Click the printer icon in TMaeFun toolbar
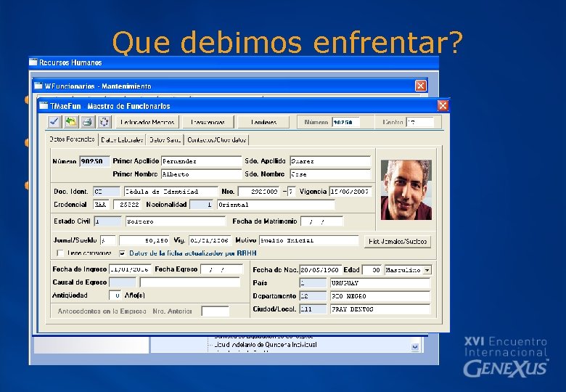Screen dimensions: 566x392 (x=87, y=122)
